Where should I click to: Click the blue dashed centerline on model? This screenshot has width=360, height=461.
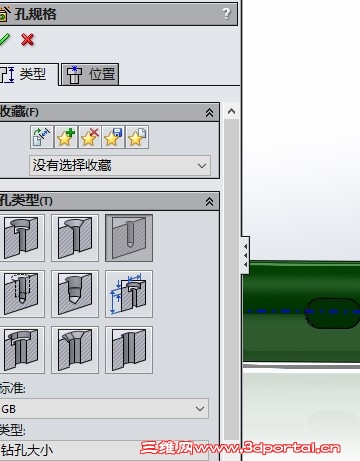(x=303, y=311)
